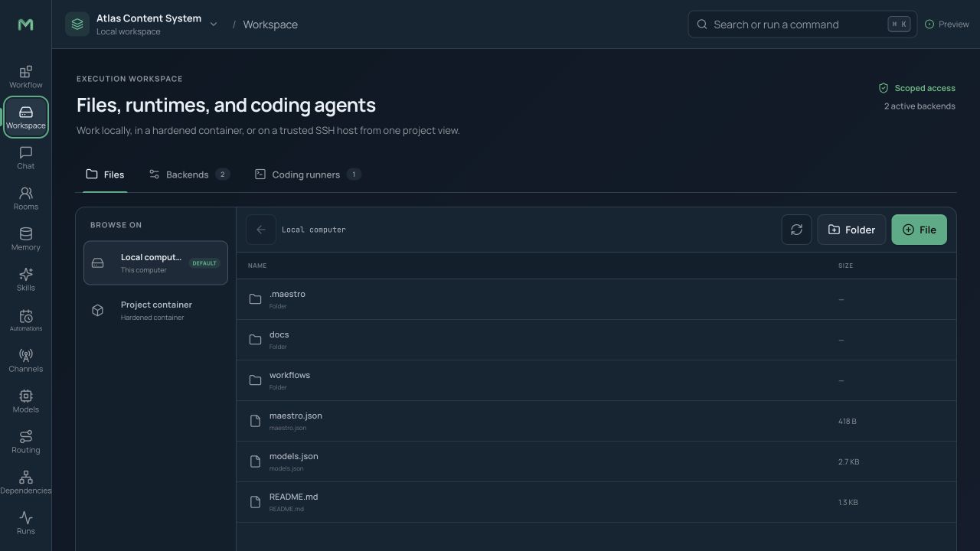
Task: Click the Local computer path label
Action: (314, 230)
